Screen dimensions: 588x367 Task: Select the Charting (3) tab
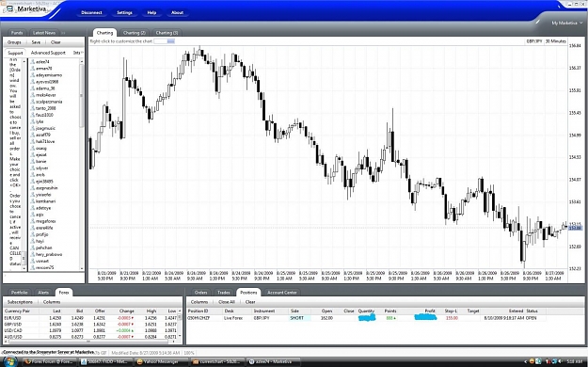pos(167,33)
